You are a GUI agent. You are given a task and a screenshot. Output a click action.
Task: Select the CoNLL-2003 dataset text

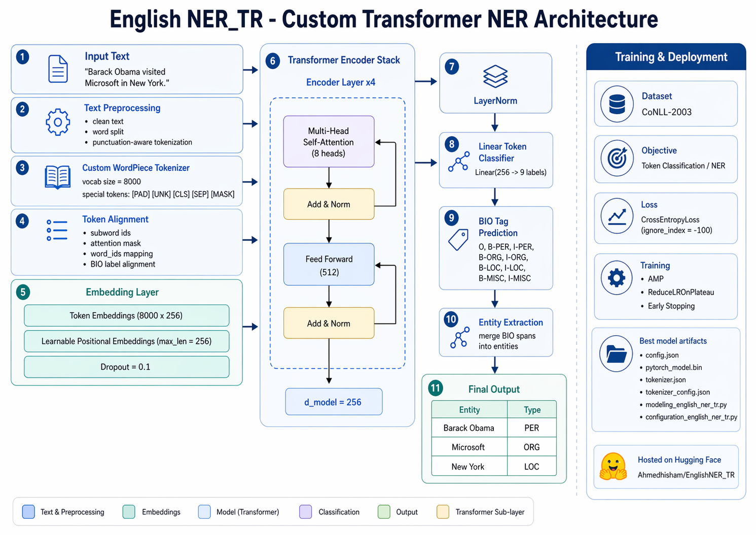(667, 112)
